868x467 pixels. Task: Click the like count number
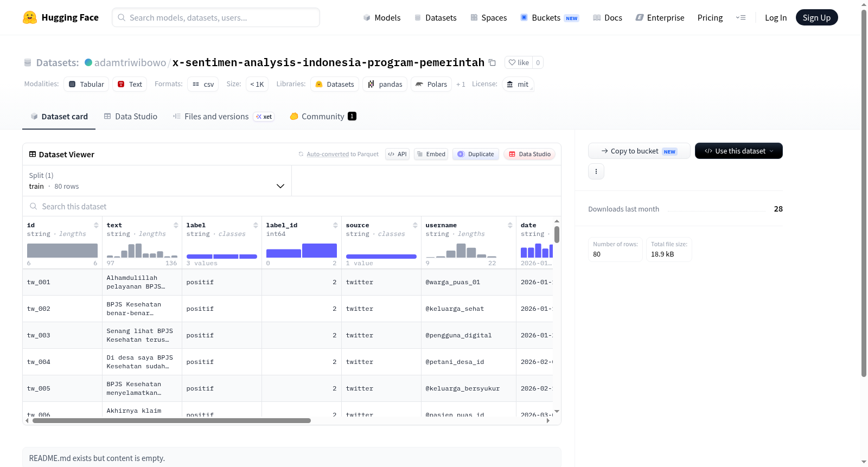(x=538, y=62)
